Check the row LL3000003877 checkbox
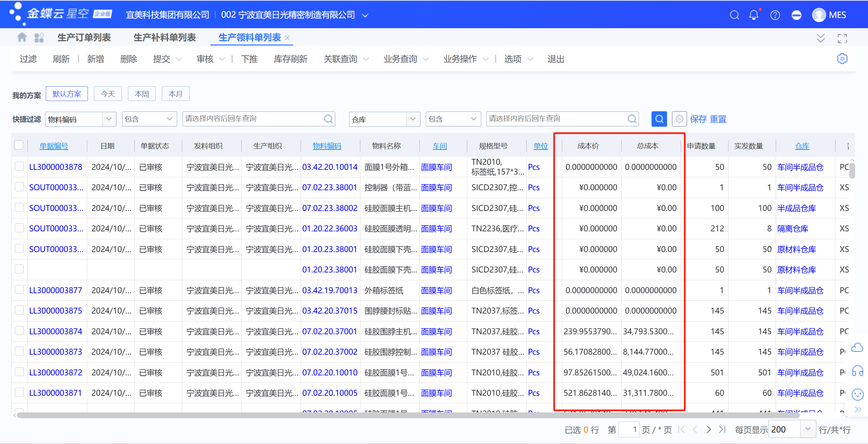The image size is (868, 444). [x=19, y=289]
